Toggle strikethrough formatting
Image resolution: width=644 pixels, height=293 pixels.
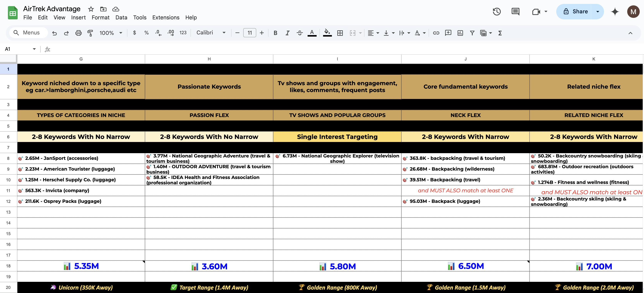point(299,33)
